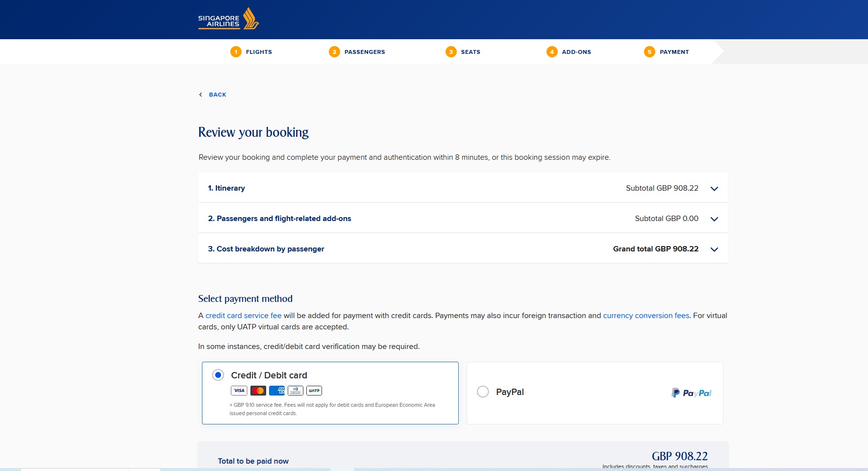Click the Singapore Airlines logo
Viewport: 868px width, 471px height.
(228, 19)
